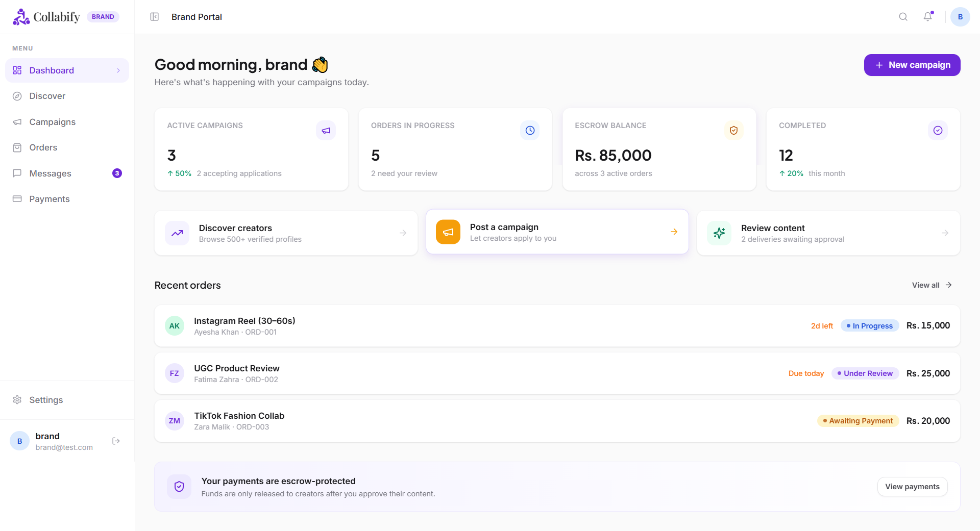Screen dimensions: 980x531
Task: Click the Campaigns megaphone icon in sidebar
Action: pos(17,122)
